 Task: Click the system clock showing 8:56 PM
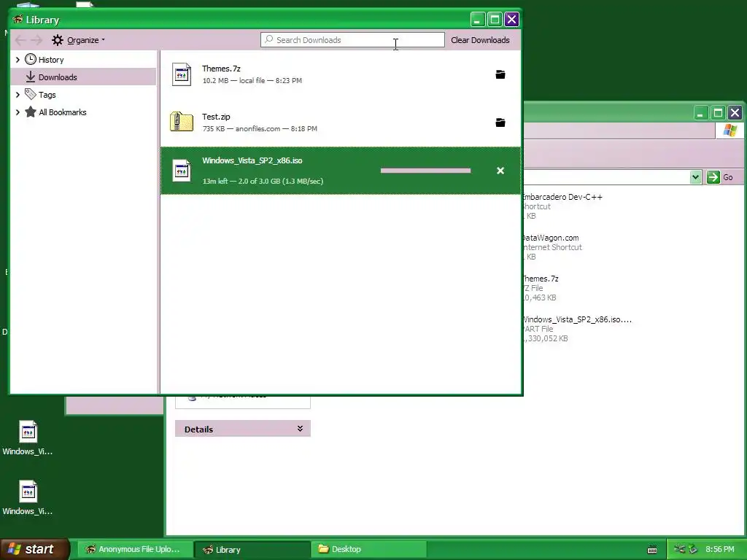(x=720, y=549)
